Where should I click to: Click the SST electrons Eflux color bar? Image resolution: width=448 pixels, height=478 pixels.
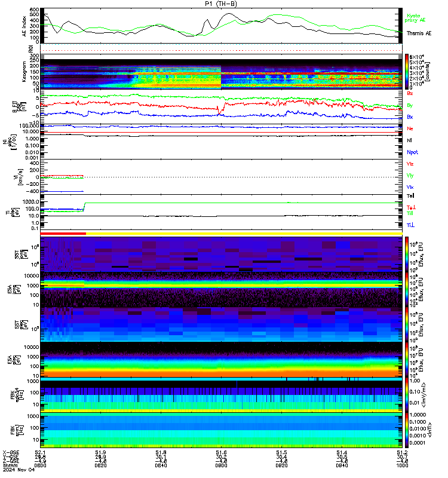[x=407, y=324]
